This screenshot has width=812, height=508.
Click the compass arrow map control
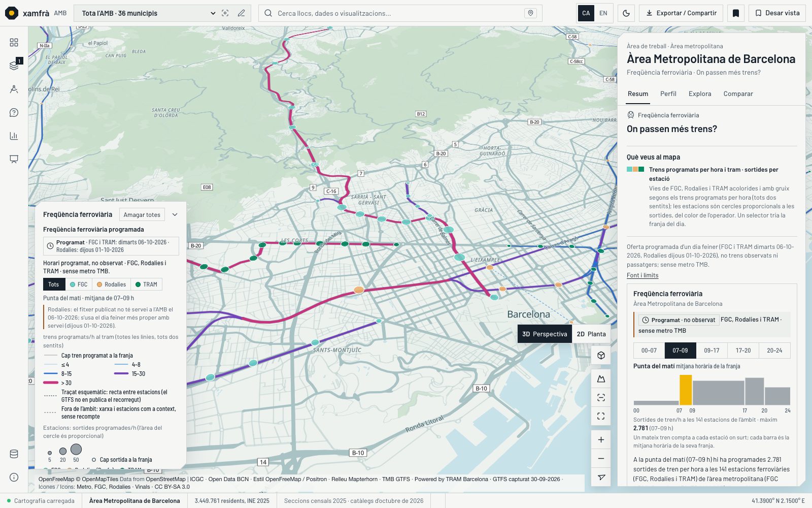tap(601, 478)
